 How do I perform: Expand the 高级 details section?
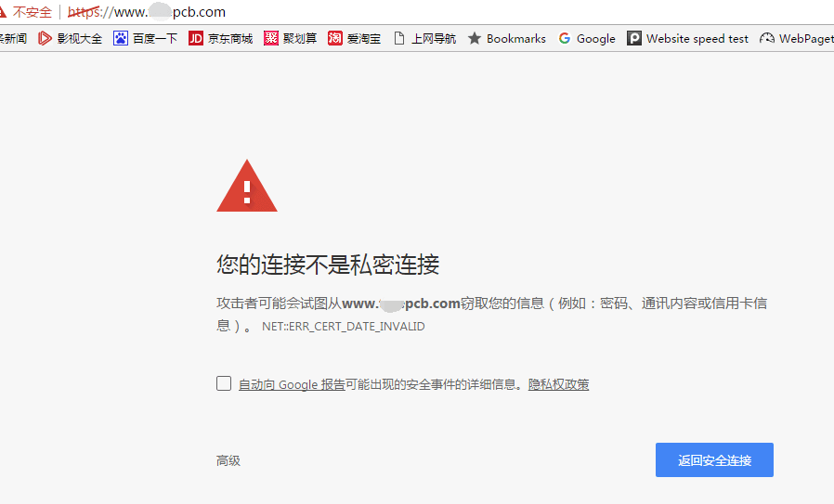[x=228, y=460]
